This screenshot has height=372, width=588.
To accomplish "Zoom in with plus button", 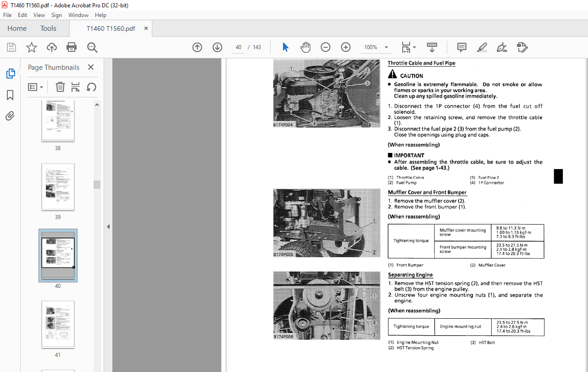I will (x=346, y=47).
